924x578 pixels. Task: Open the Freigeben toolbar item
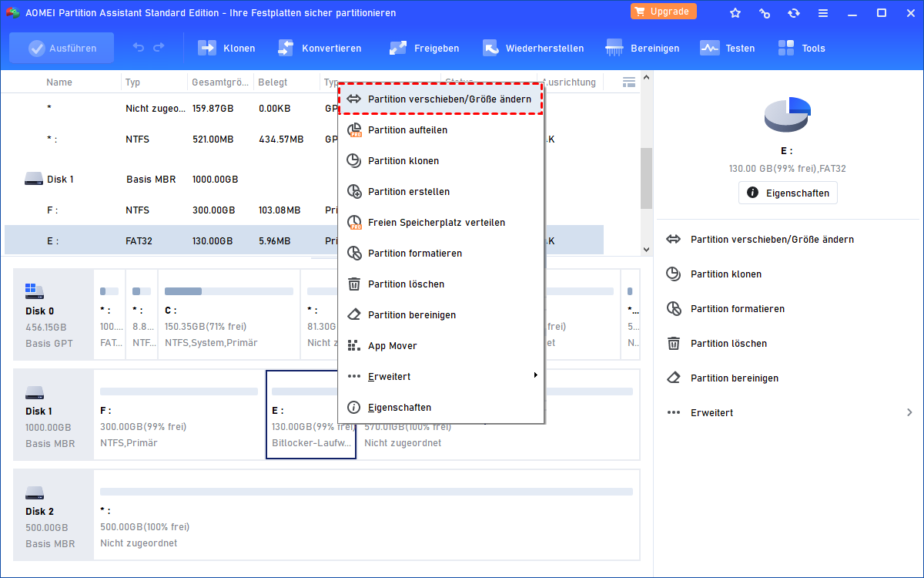[423, 48]
